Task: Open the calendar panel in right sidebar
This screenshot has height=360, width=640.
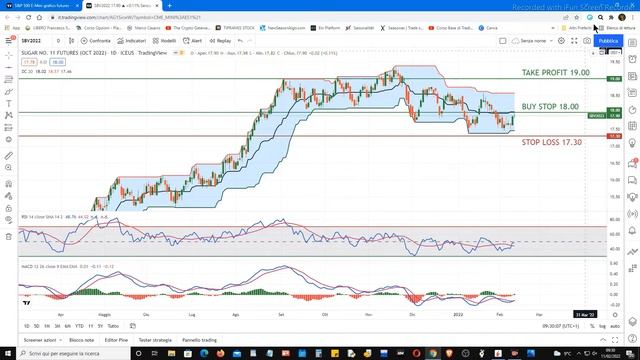Action: (x=632, y=126)
